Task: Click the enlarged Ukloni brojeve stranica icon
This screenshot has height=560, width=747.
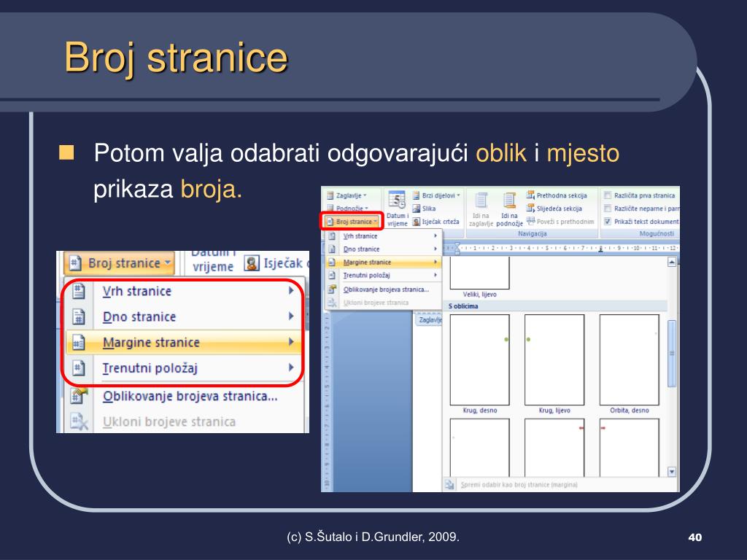Action: [79, 421]
